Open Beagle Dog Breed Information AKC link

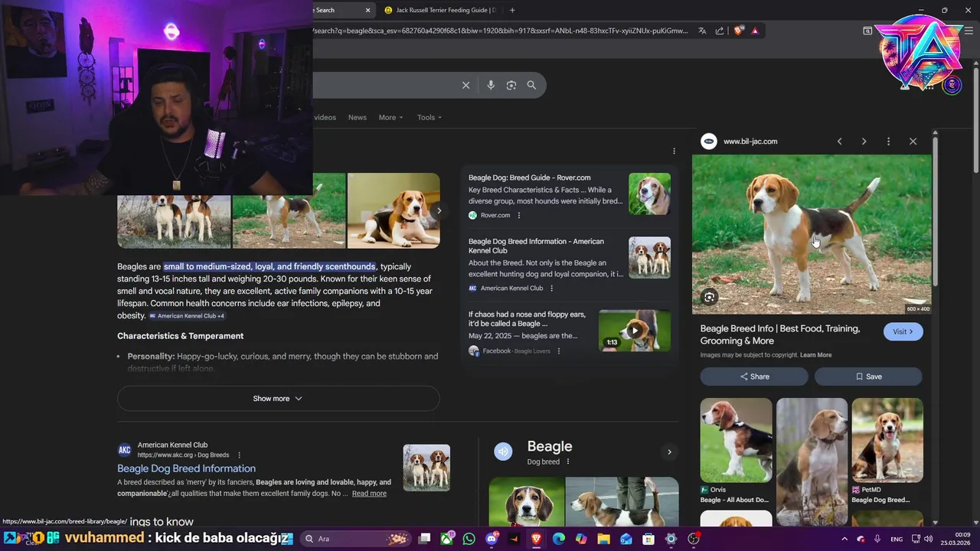pyautogui.click(x=186, y=468)
